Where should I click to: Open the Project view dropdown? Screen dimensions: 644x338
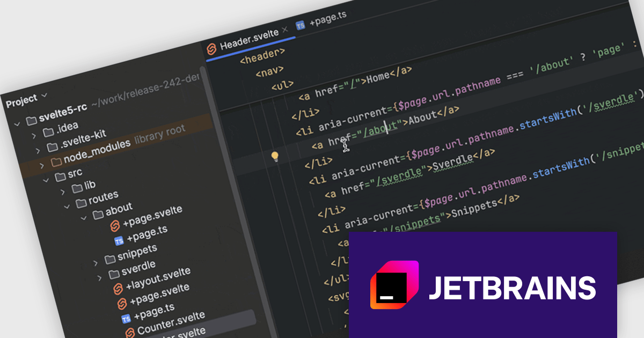[44, 96]
